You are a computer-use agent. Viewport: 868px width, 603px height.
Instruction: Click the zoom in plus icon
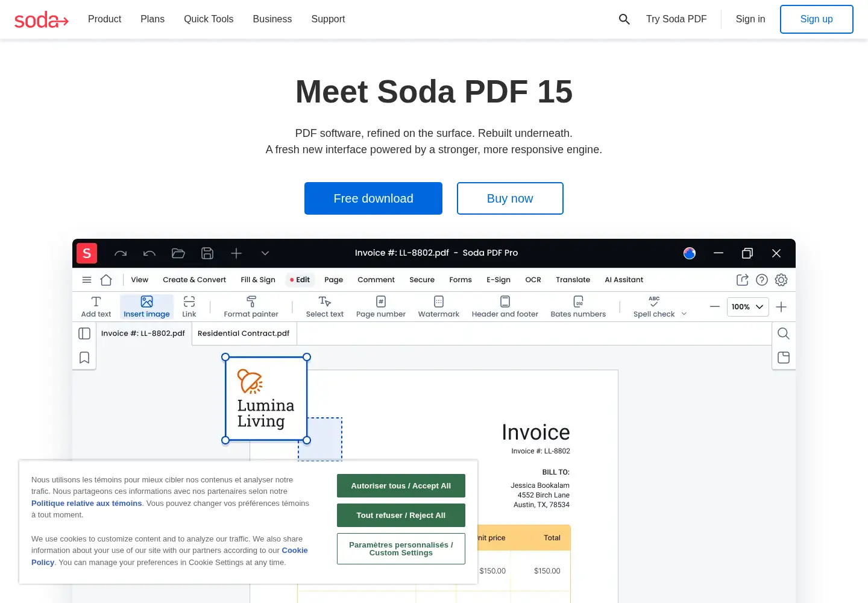781,307
